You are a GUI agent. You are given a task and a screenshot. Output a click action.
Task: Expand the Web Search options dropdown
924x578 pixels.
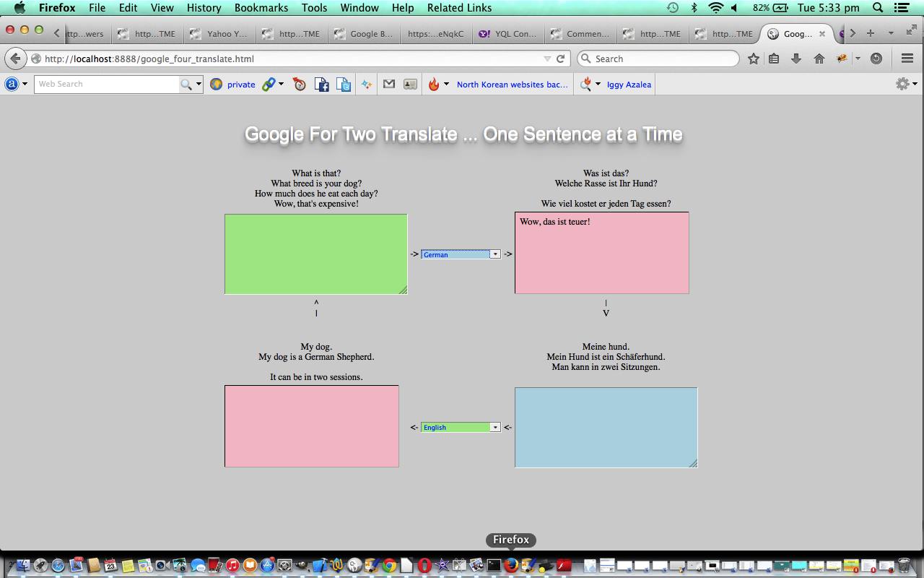tap(199, 85)
